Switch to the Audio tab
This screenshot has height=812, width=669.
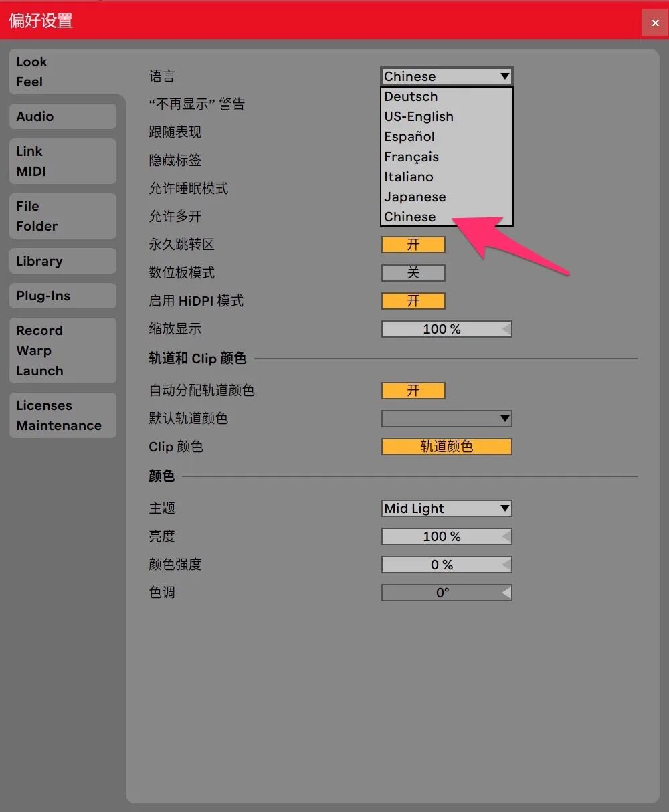coord(63,116)
